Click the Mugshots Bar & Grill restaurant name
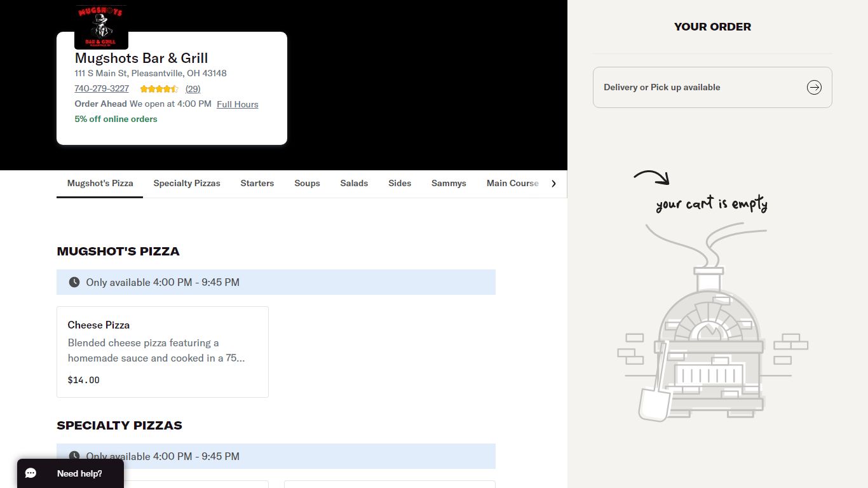This screenshot has width=868, height=488. [x=141, y=58]
